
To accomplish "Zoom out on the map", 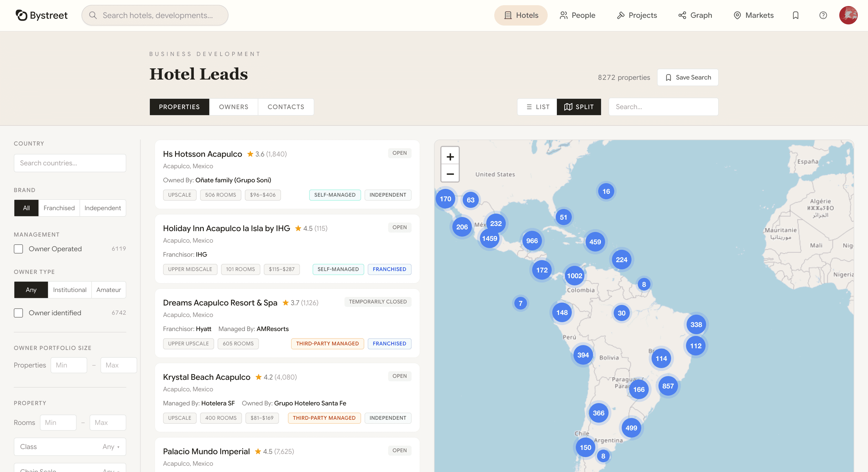I will [x=450, y=174].
